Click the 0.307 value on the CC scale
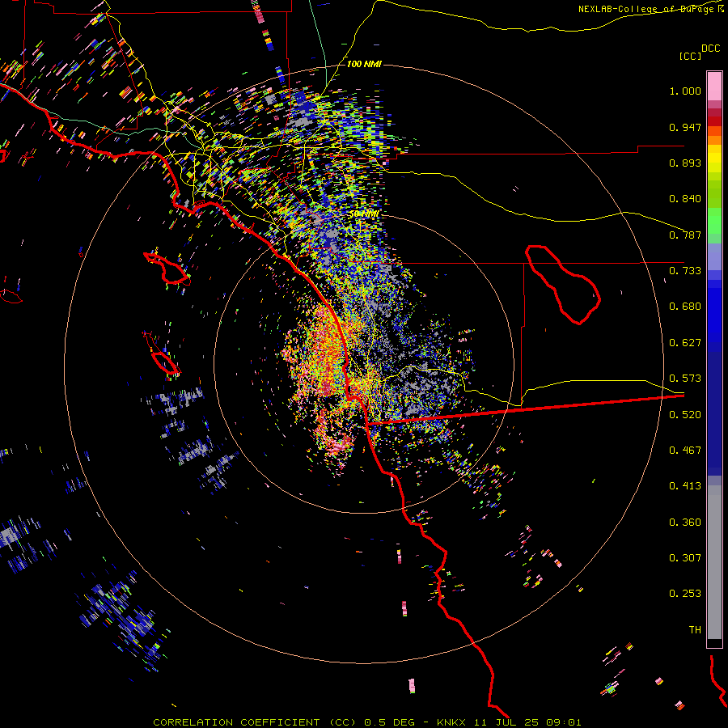This screenshot has height=728, width=728. (685, 558)
